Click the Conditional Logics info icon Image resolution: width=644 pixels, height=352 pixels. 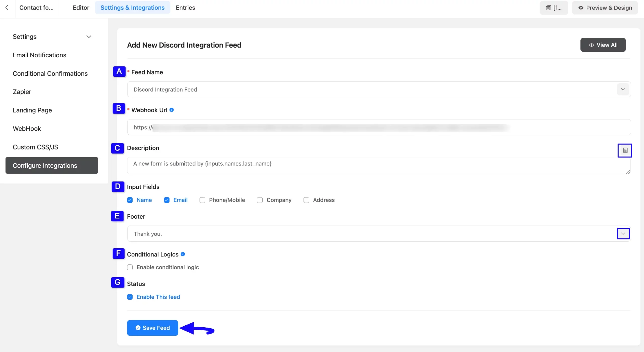[183, 254]
